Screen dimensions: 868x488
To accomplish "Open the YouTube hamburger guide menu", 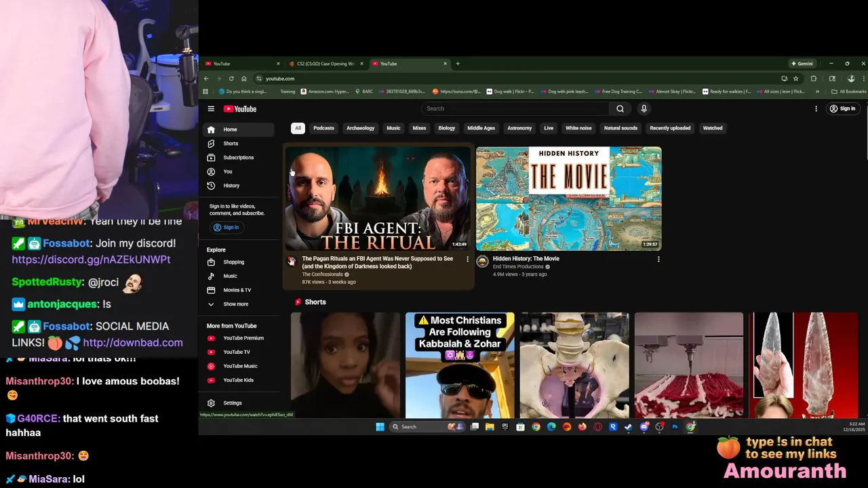I will pos(211,108).
